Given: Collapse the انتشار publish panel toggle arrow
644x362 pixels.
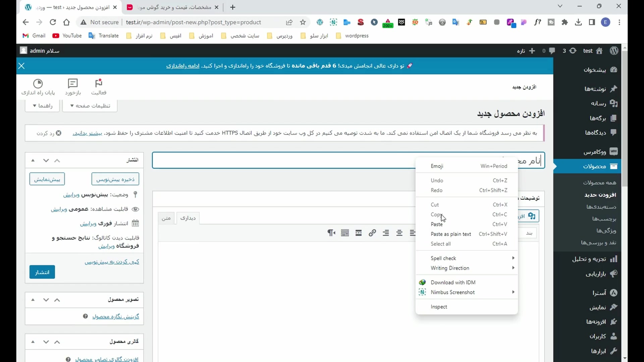Looking at the screenshot, I should tap(33, 160).
